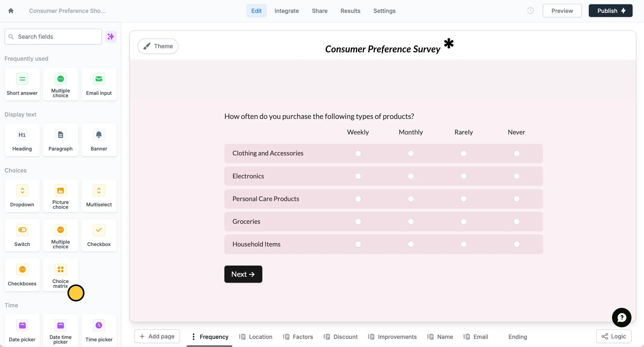Select Rarely for Personal Care Products
Viewport: 644px width, 347px height.
[464, 199]
